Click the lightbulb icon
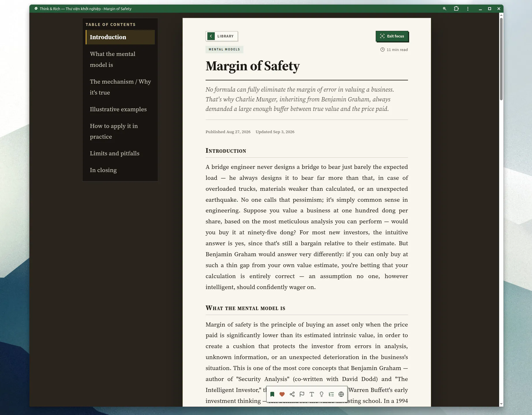Viewport: 532px width, 415px height. [322, 394]
